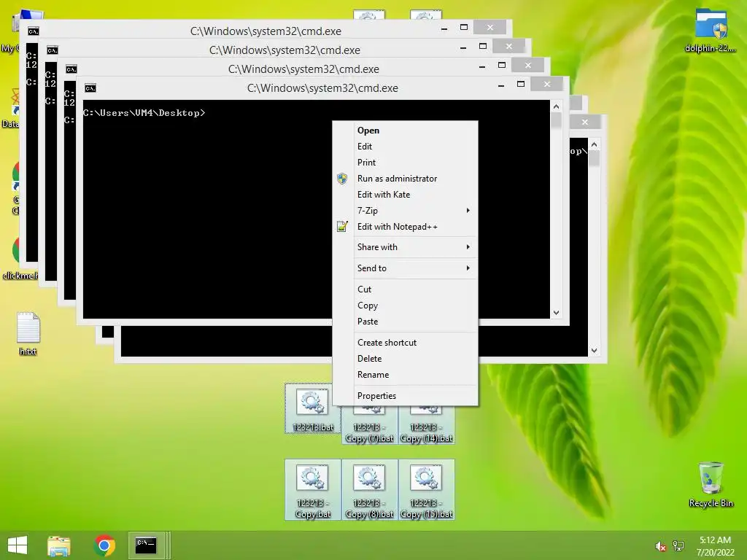The image size is (747, 560).
Task: Click the network tray icon
Action: click(x=678, y=546)
